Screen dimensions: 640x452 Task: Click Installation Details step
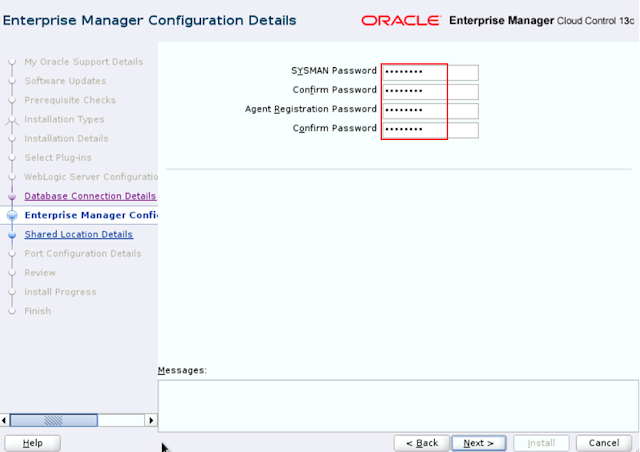(x=67, y=138)
